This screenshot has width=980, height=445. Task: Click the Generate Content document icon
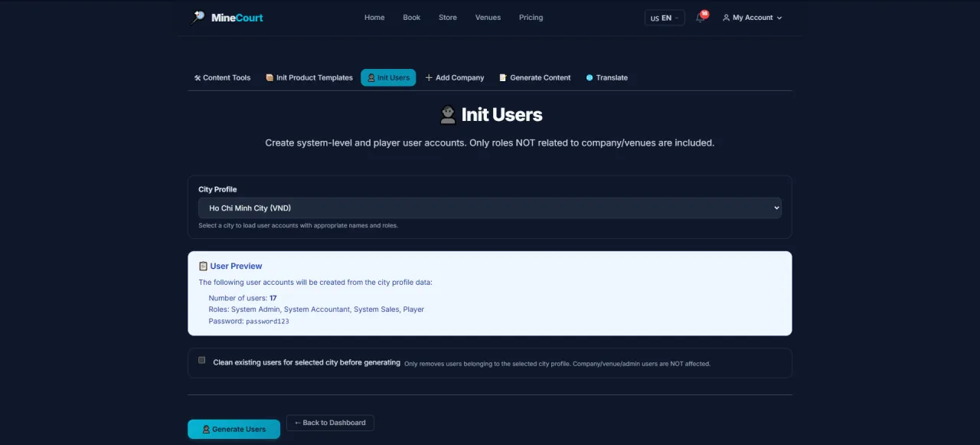pos(503,77)
